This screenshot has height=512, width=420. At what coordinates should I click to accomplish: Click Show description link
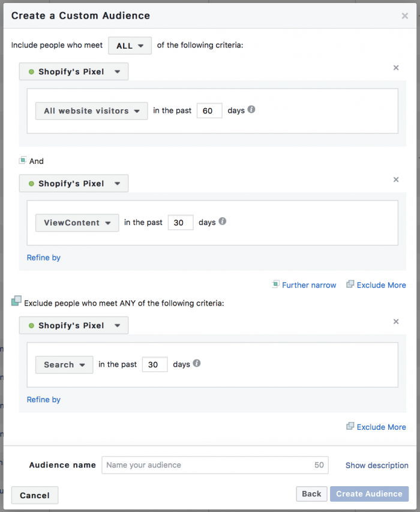click(x=377, y=465)
